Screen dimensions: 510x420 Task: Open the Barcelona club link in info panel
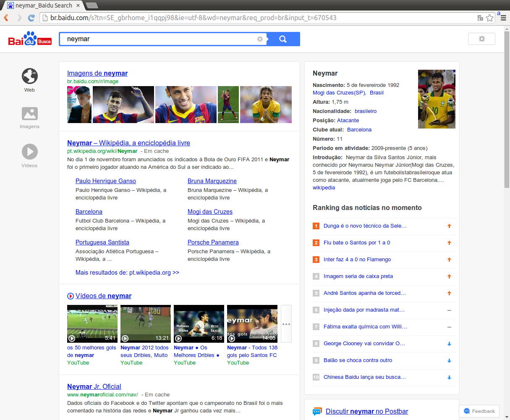coord(359,129)
